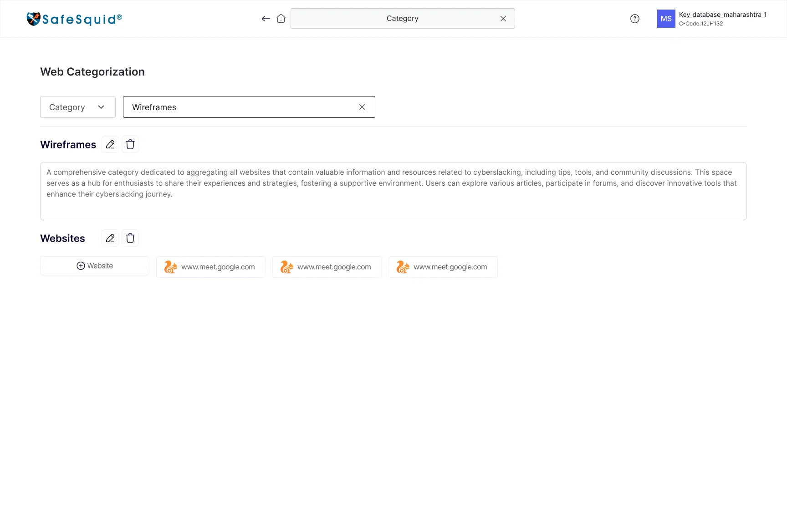The height and width of the screenshot is (532, 787).
Task: Click the Key_database_maharashtra_1 account name
Action: tap(723, 15)
